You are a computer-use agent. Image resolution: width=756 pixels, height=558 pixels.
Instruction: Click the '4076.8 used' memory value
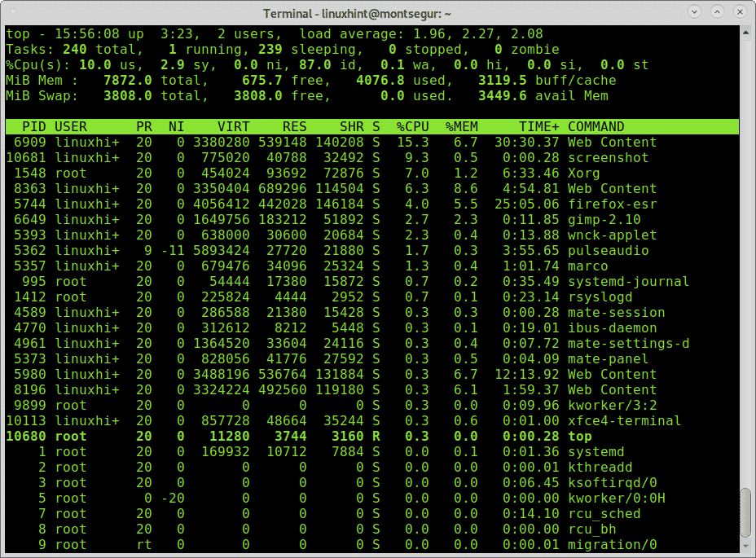[x=400, y=81]
